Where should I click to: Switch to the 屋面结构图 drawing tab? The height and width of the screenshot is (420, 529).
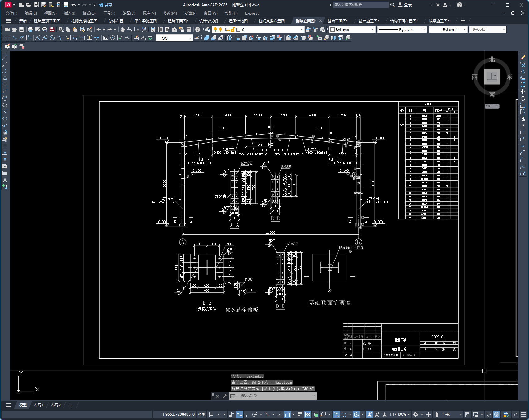pyautogui.click(x=238, y=21)
